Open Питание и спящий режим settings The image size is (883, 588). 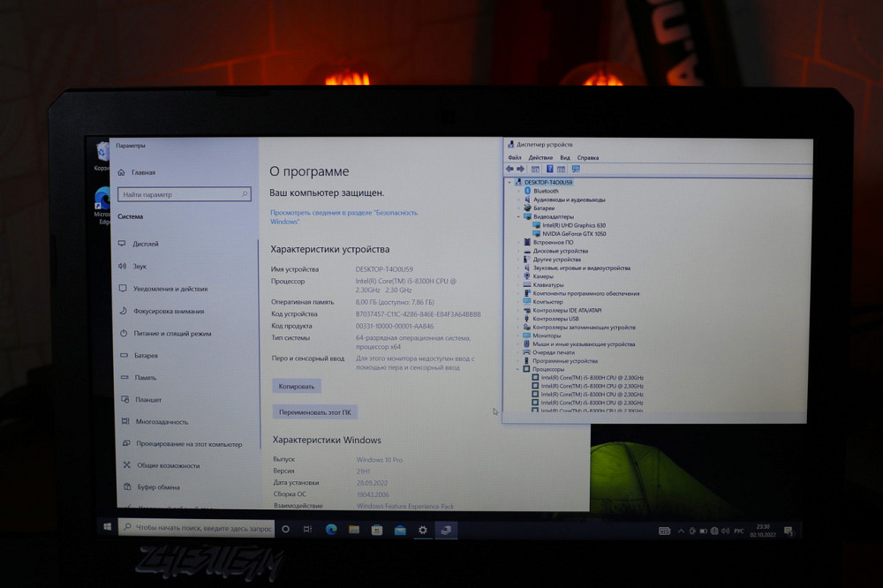[172, 333]
